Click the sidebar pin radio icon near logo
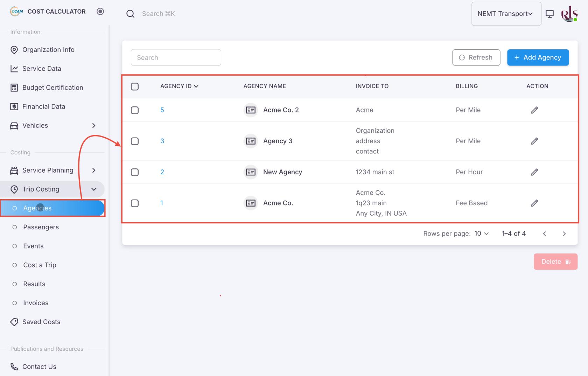This screenshot has width=588, height=376. 100,12
